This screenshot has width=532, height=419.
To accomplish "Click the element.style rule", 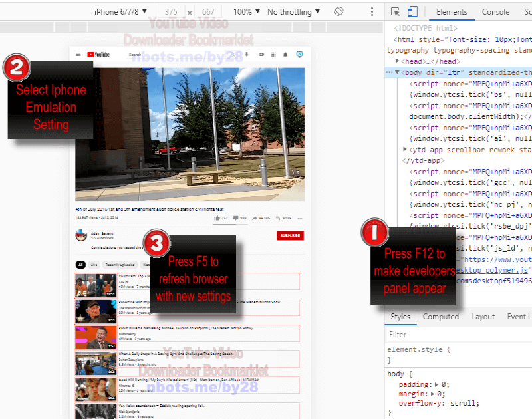I will (419, 349).
